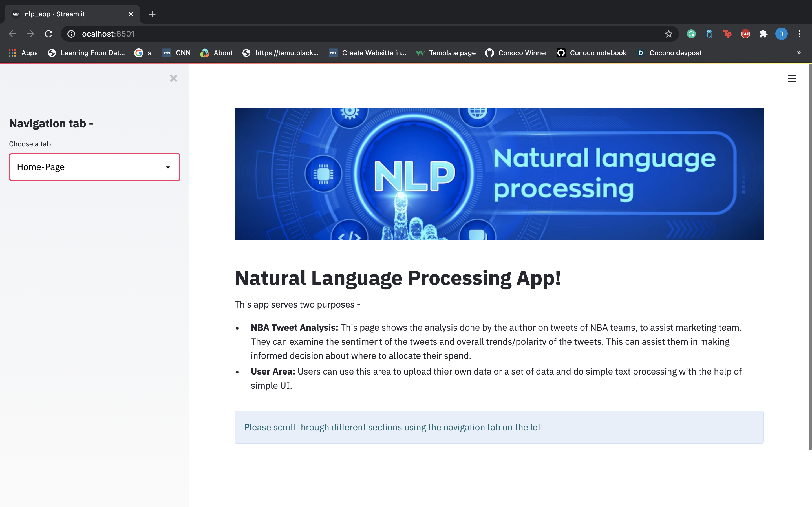Open the Template page bookmark
Image resolution: width=812 pixels, height=507 pixels.
445,53
